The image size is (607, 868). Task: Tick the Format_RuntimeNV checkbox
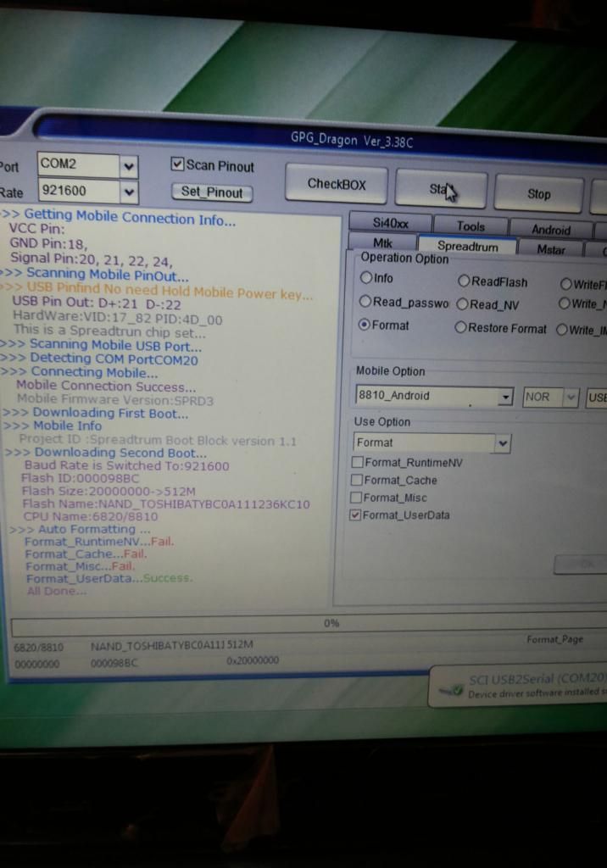(x=357, y=463)
